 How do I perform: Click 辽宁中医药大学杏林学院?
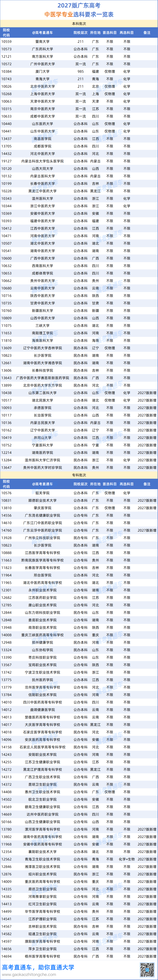tap(43, 348)
